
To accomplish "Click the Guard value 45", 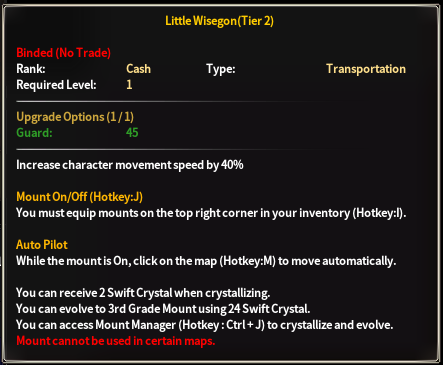I will pos(132,133).
